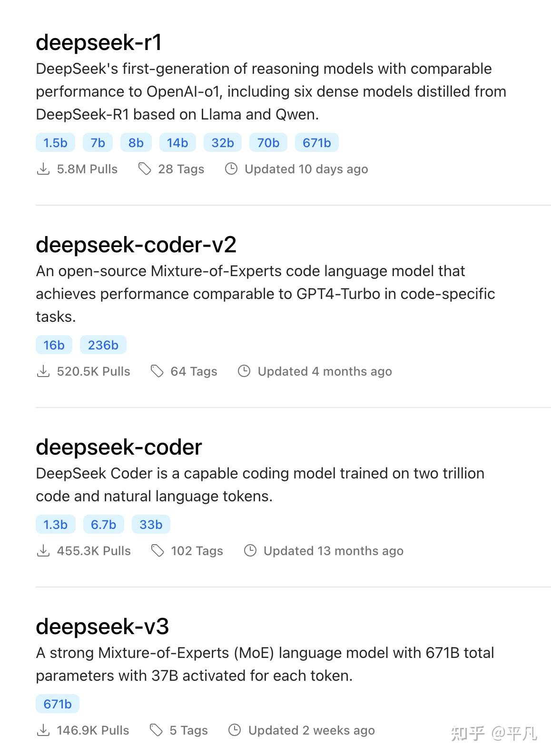Click the tag icon next to 102 Tags

tap(157, 551)
